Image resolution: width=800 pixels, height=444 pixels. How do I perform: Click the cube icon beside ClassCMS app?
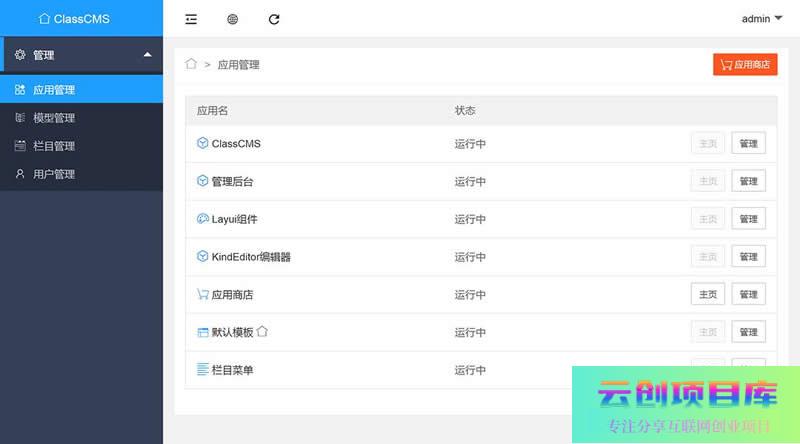[203, 143]
